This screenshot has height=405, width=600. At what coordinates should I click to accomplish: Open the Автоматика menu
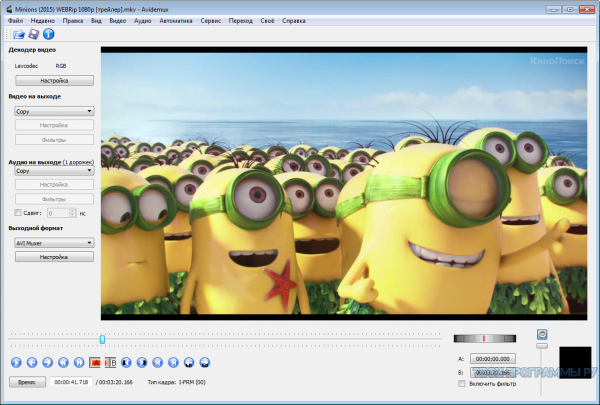click(x=176, y=21)
